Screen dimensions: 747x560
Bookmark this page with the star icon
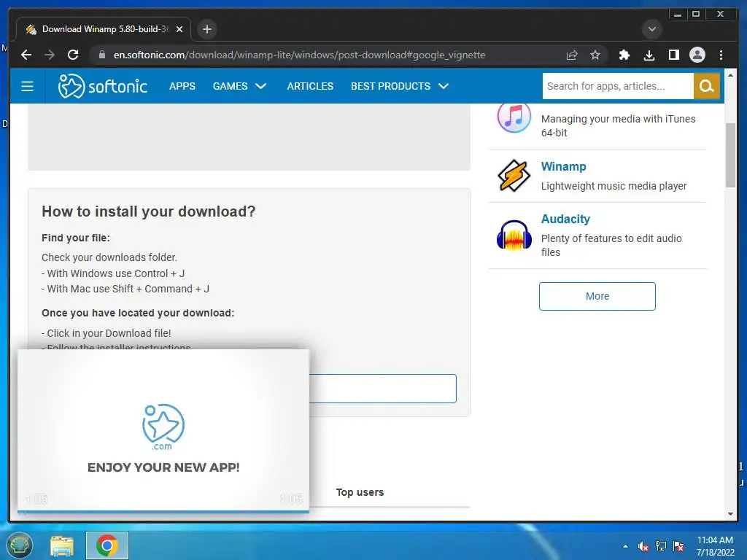[x=595, y=55]
